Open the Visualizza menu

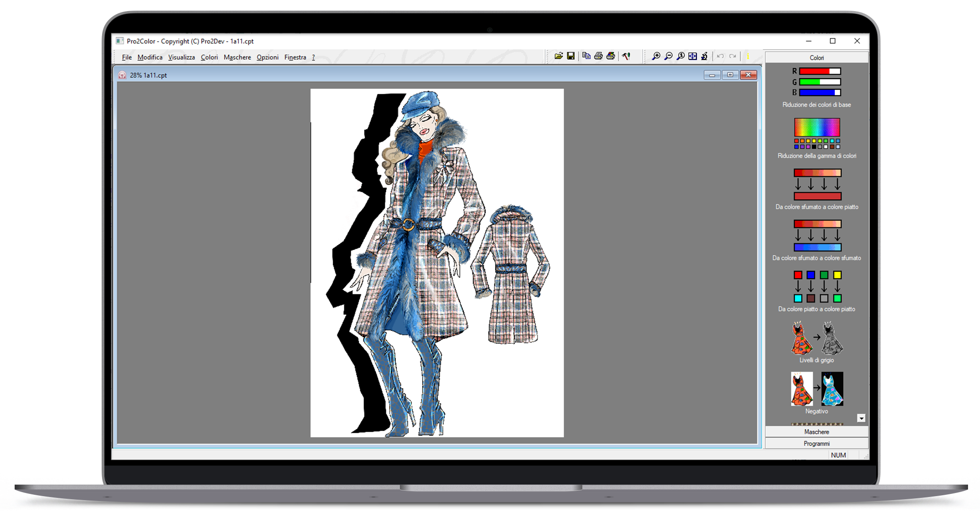point(181,57)
